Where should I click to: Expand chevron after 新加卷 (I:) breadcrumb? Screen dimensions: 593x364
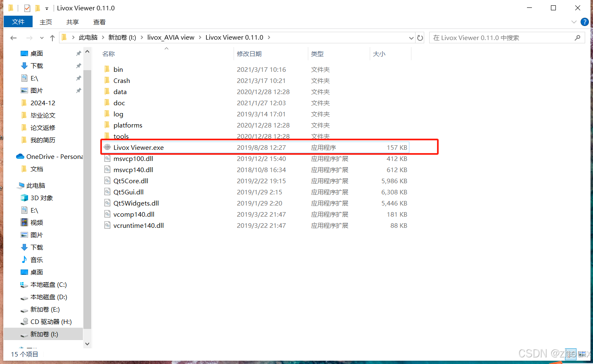coord(142,38)
